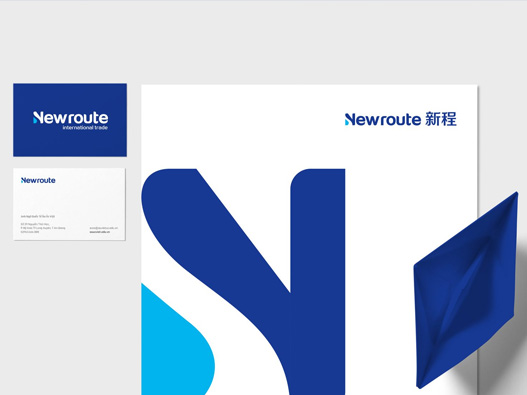
Task: Click the folded dark blue paper boat
Action: point(466,291)
